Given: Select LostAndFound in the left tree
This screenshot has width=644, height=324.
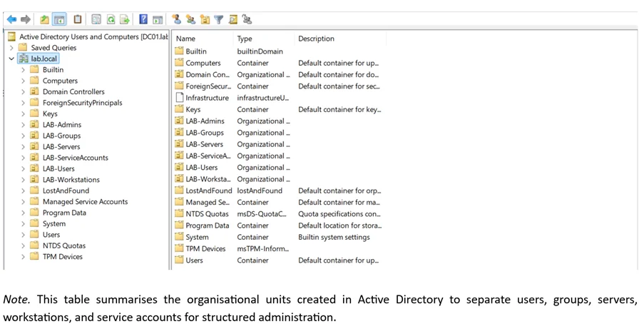Looking at the screenshot, I should click(x=66, y=191).
